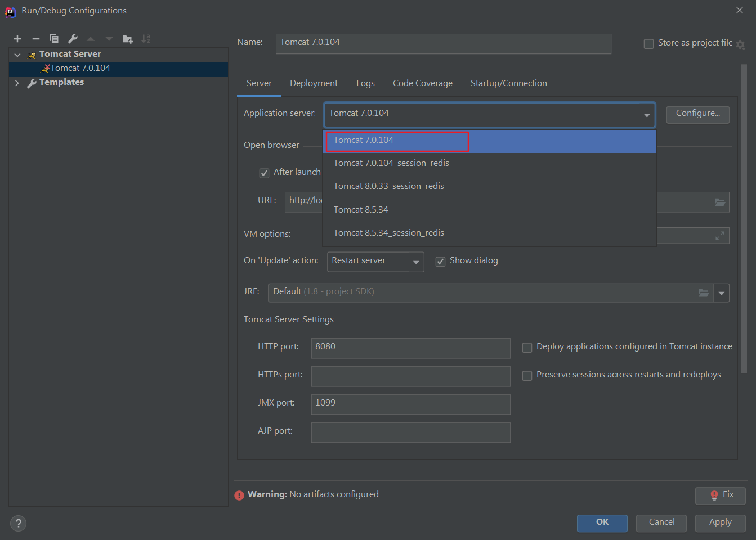Open the JRE dropdown arrow
Viewport: 756px width, 540px height.
click(722, 293)
